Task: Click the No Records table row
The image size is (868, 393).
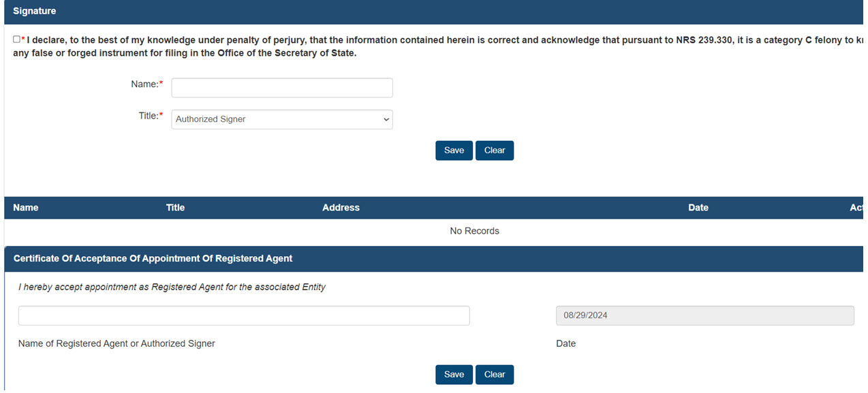Action: click(474, 231)
